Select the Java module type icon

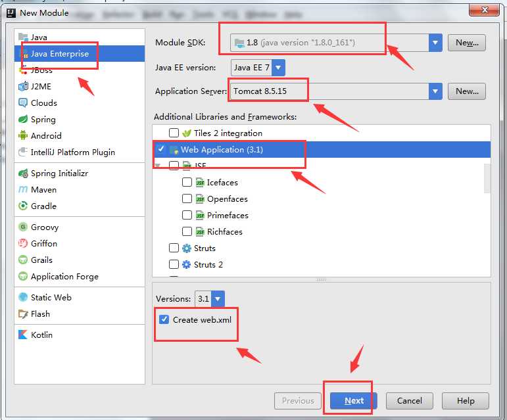tap(23, 37)
